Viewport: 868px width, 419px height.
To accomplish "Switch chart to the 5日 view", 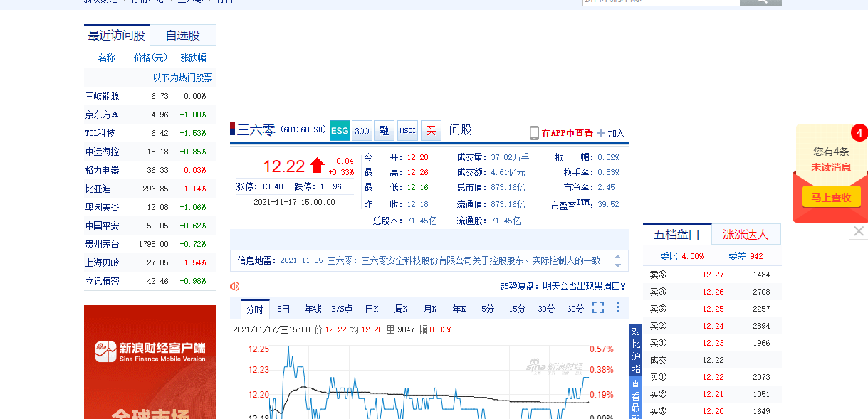I will click(x=283, y=309).
